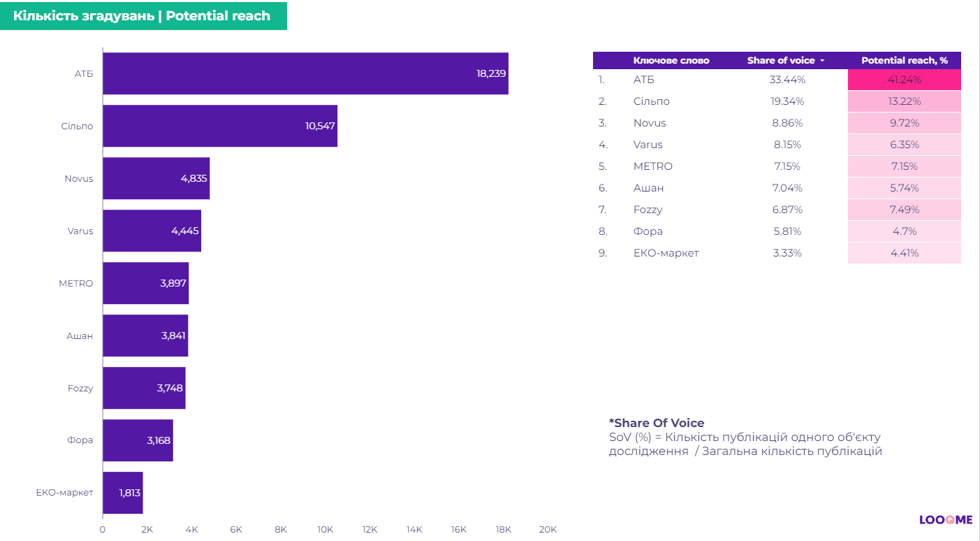Click the Varus bar with 4,445 mentions
Viewport: 980px width, 541px height.
click(x=152, y=231)
